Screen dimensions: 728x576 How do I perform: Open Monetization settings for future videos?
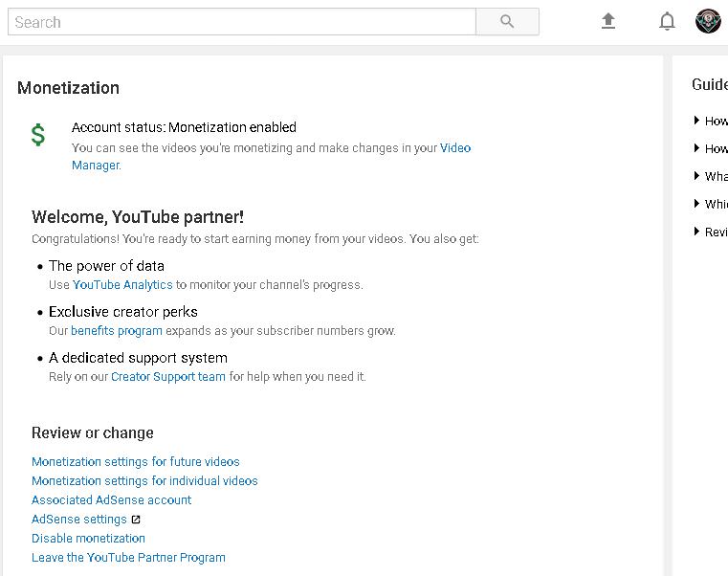pos(136,462)
